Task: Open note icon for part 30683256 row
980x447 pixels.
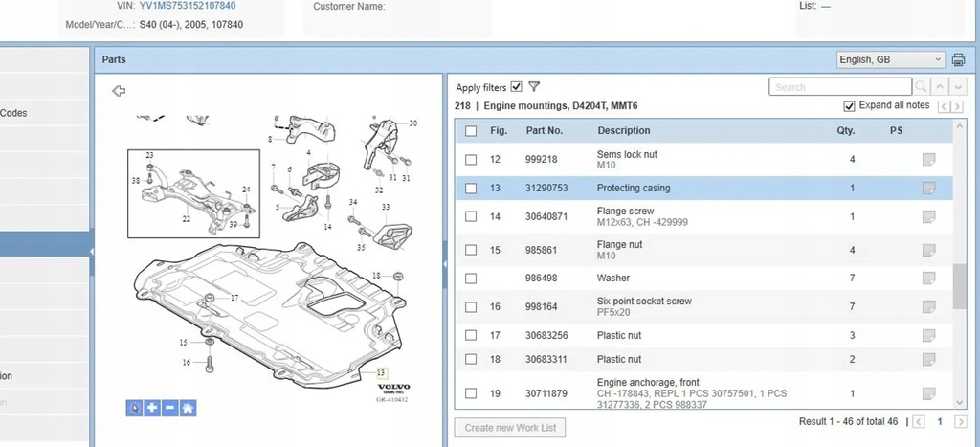Action: pos(928,336)
